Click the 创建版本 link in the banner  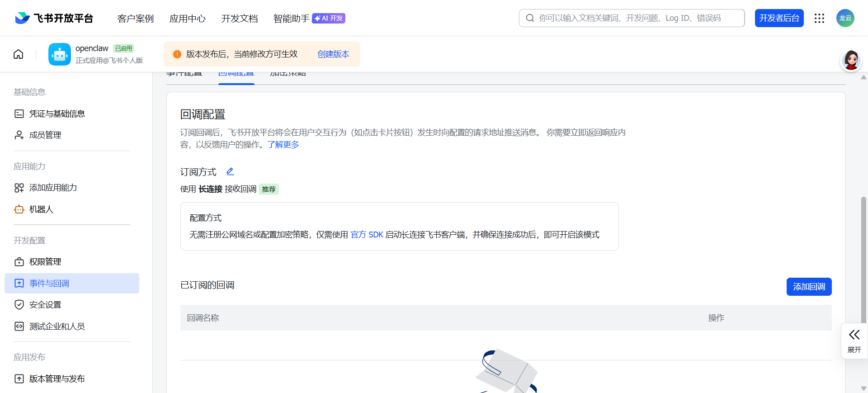[333, 54]
